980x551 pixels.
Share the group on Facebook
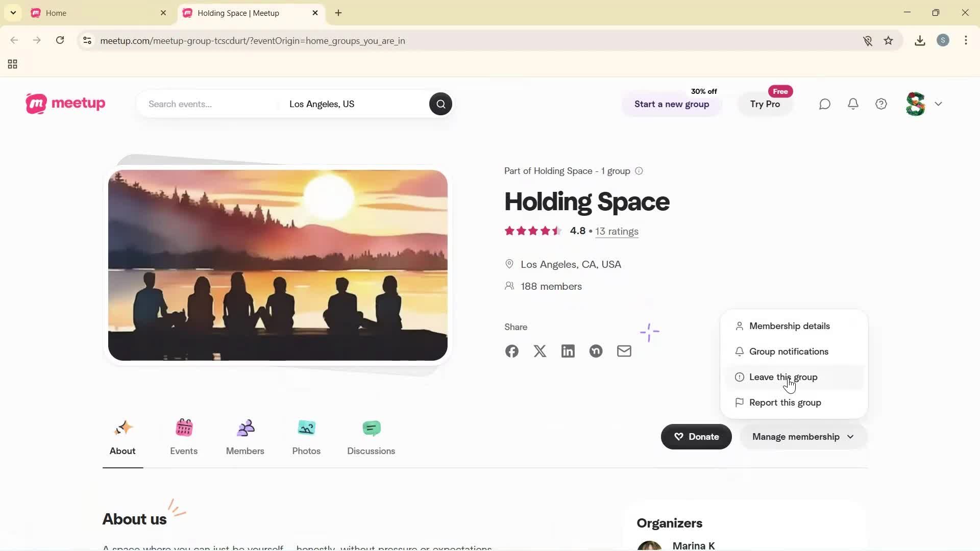coord(511,351)
